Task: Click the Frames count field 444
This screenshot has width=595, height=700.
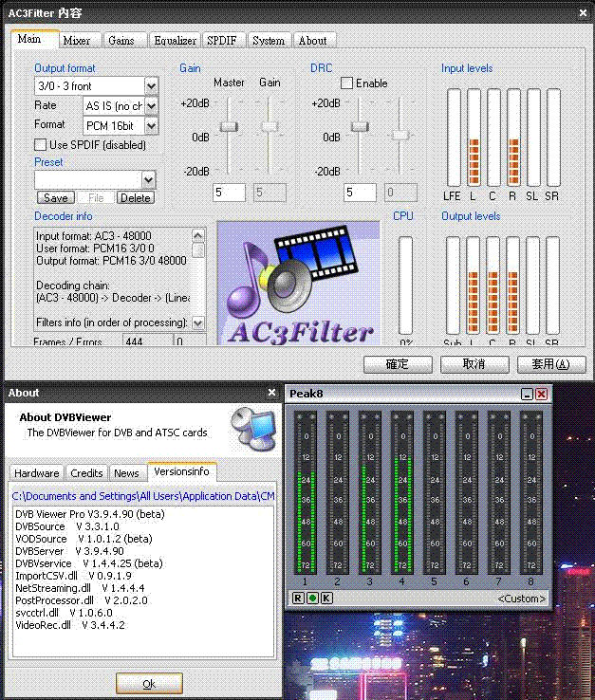Action: [148, 341]
